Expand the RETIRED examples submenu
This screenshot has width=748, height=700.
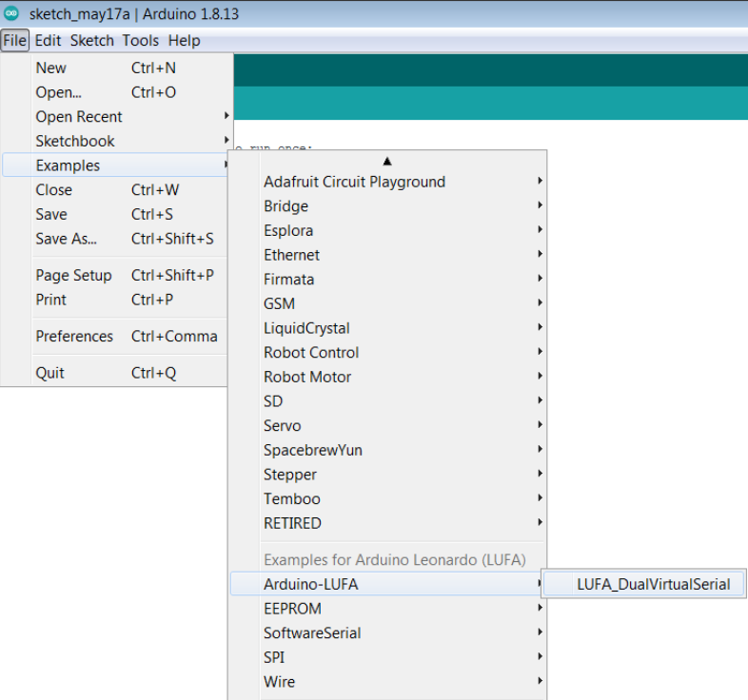[x=387, y=523]
